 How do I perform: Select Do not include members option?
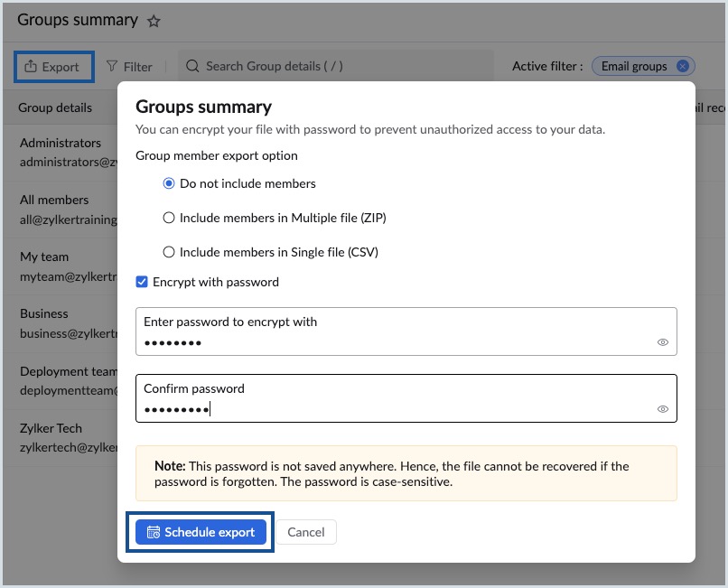pyautogui.click(x=167, y=183)
